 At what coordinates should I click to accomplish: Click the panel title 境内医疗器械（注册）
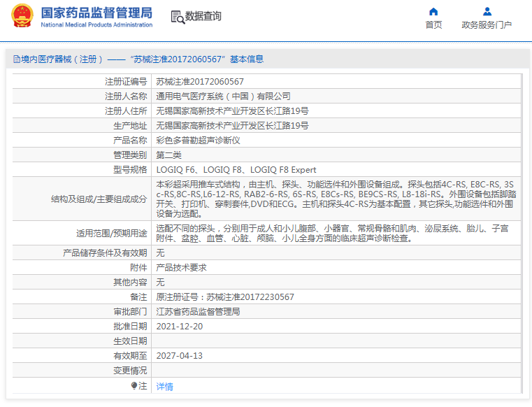[x=62, y=59]
